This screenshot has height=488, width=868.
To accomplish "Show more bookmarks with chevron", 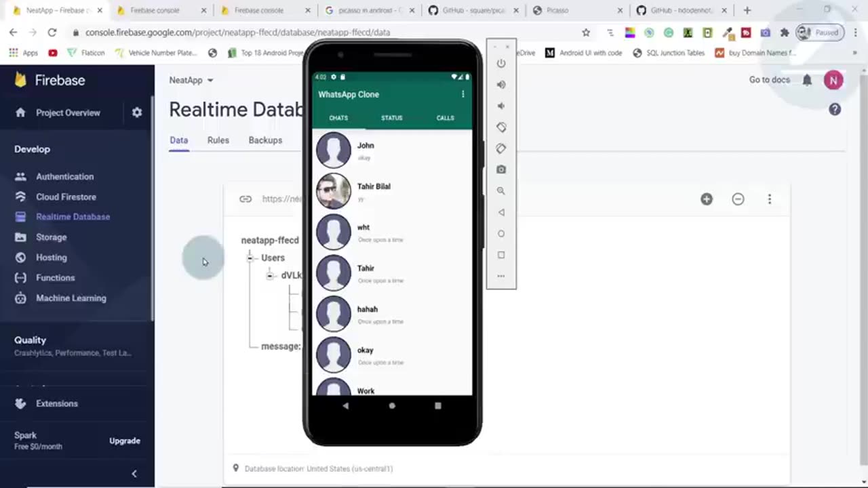I will [854, 53].
